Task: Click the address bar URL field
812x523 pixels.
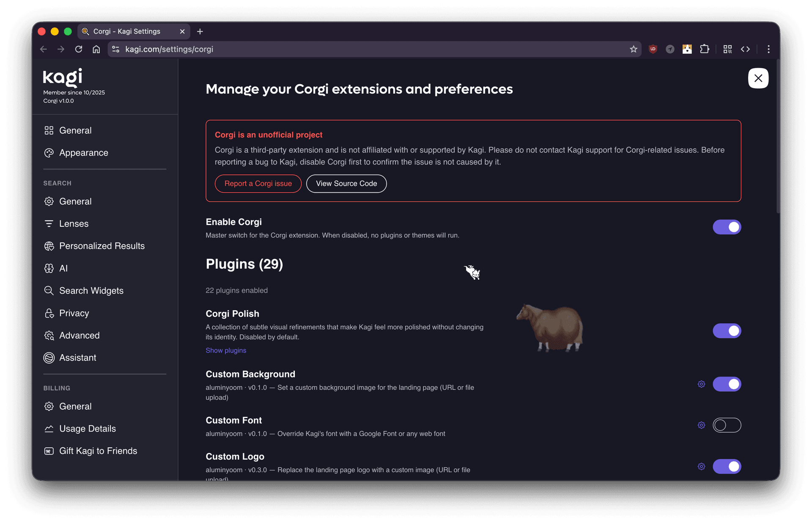Action: pyautogui.click(x=374, y=49)
